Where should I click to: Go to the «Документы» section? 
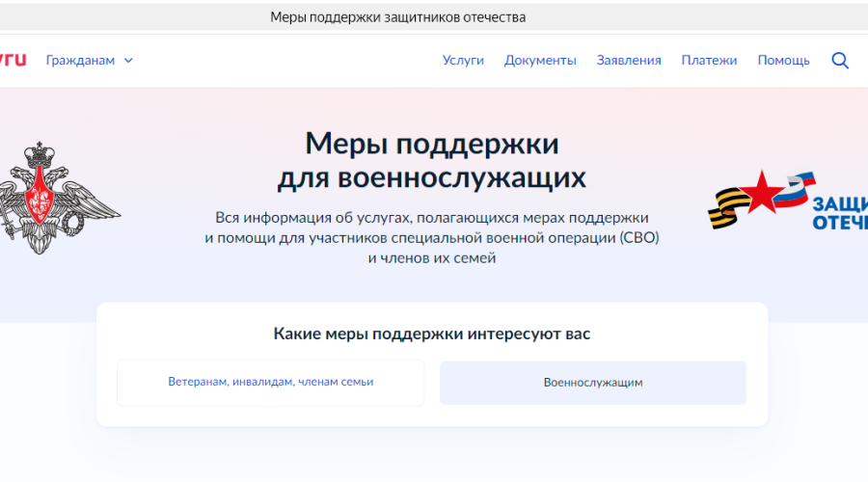coord(540,60)
